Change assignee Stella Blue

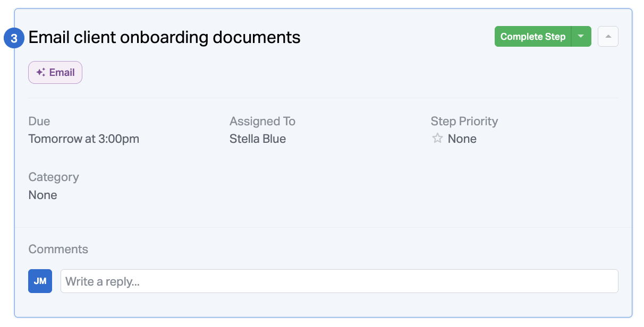pos(258,139)
